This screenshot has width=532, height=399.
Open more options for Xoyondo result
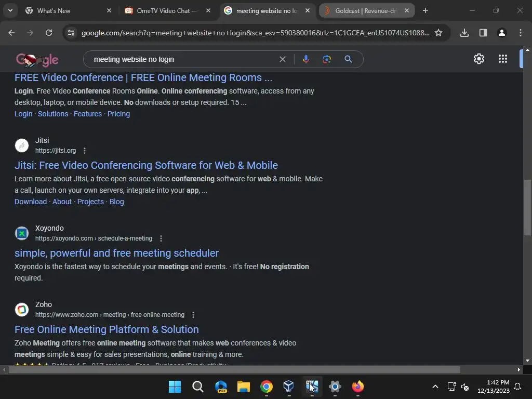point(161,238)
